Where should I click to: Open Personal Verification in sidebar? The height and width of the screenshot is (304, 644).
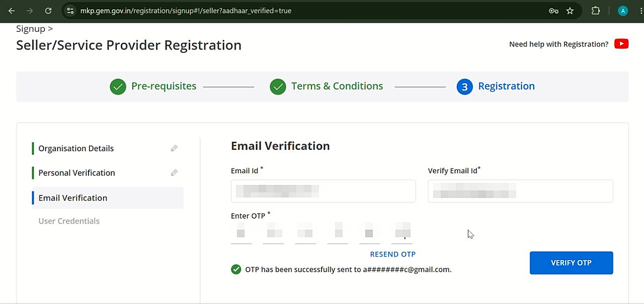click(x=76, y=173)
